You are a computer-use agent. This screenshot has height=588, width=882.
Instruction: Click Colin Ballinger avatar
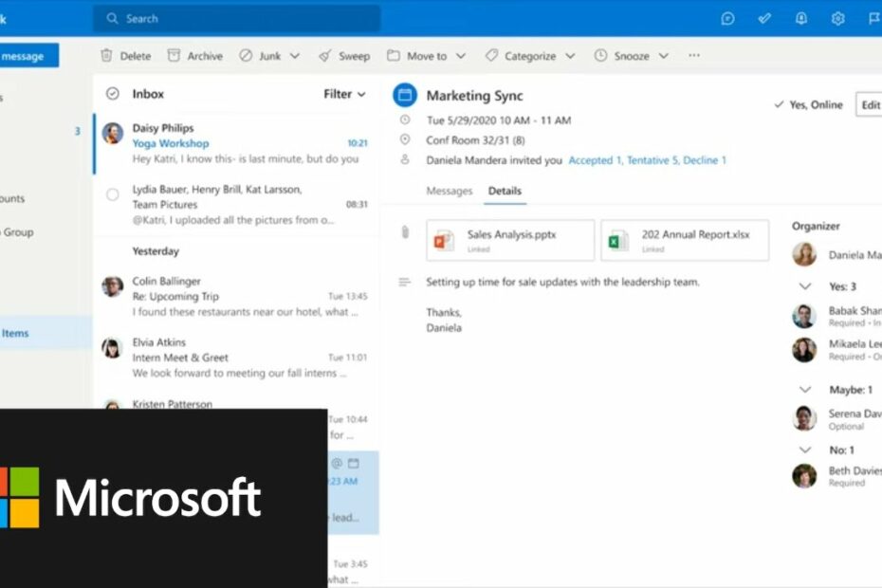coord(113,286)
